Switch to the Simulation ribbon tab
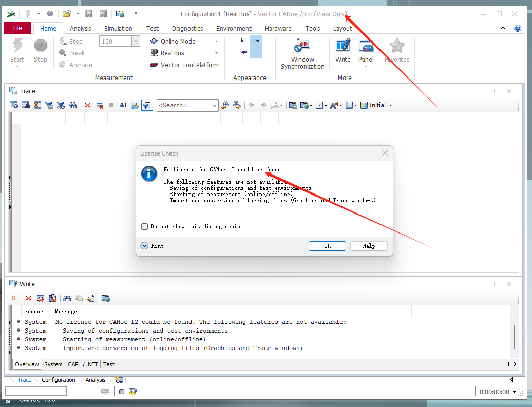This screenshot has height=407, width=532. pyautogui.click(x=118, y=29)
